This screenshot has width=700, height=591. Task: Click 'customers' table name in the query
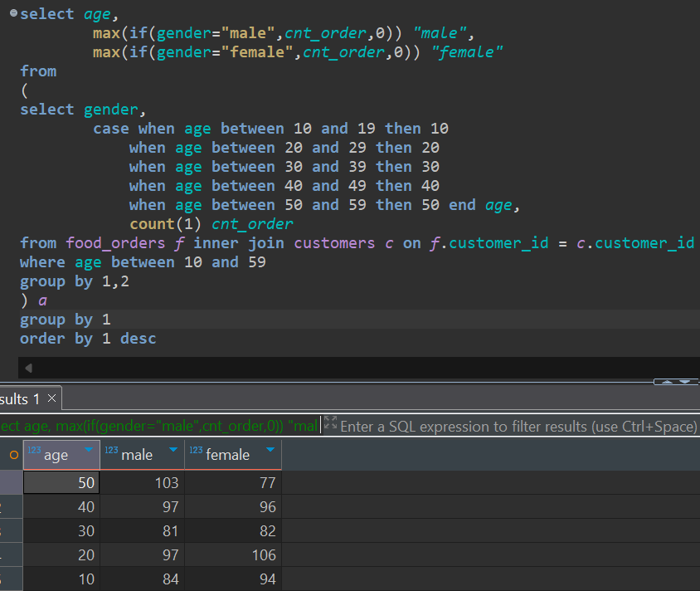334,243
